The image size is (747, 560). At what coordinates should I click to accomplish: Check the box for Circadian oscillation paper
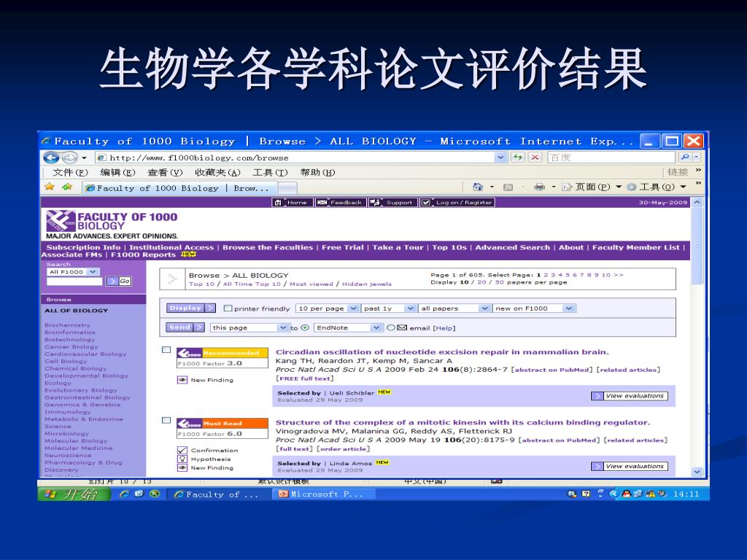point(166,350)
